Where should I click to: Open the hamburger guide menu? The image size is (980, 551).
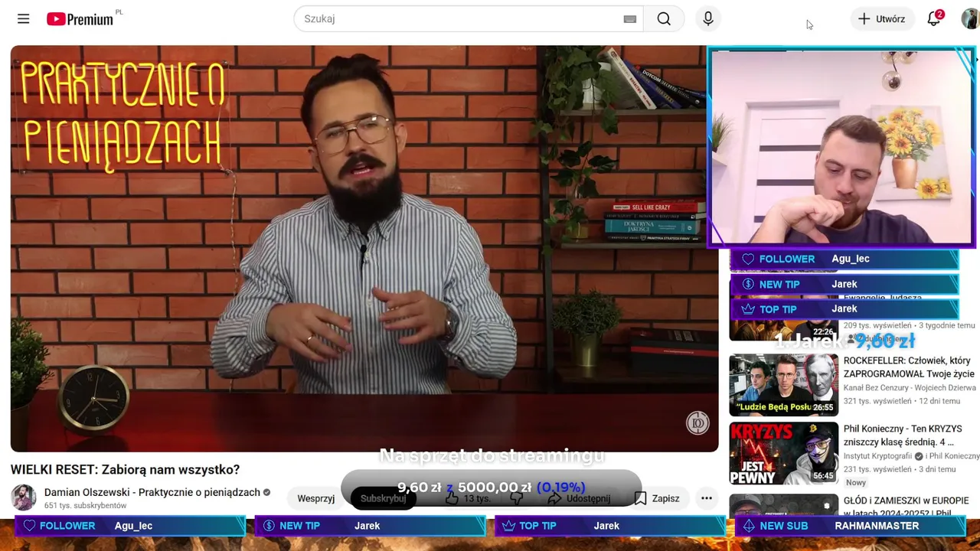click(24, 19)
